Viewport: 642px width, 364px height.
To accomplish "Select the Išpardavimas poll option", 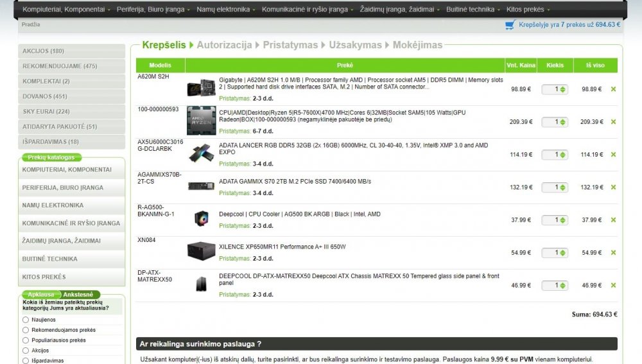I will (26, 361).
